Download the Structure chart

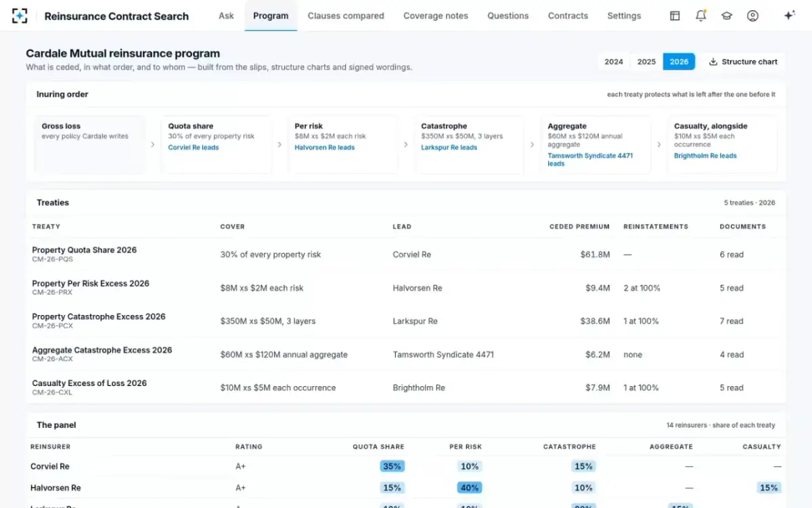point(743,62)
